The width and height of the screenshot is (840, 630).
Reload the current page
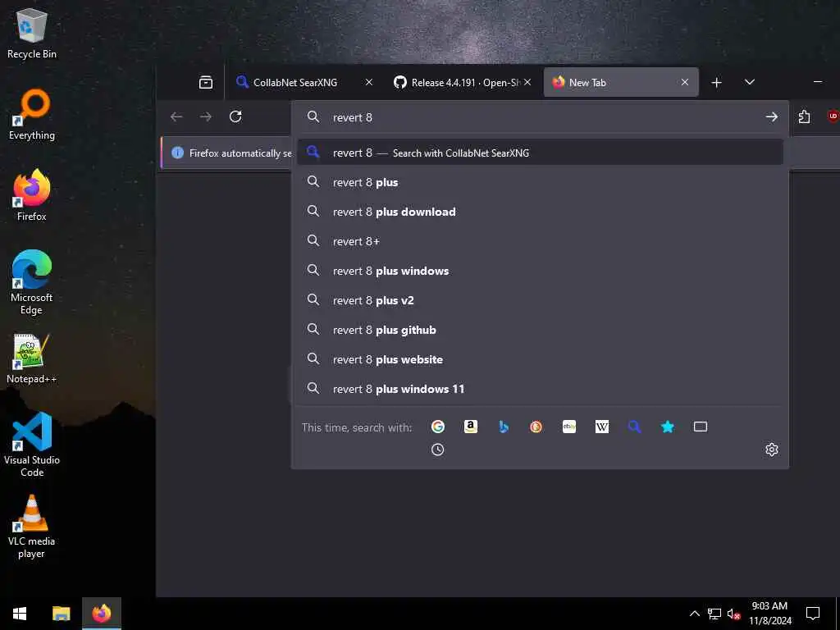tap(235, 116)
